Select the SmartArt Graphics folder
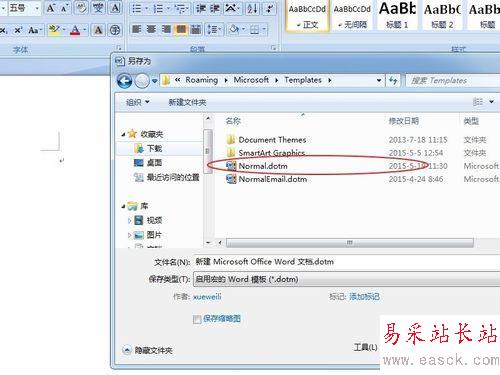This screenshot has width=500, height=375. pyautogui.click(x=272, y=153)
